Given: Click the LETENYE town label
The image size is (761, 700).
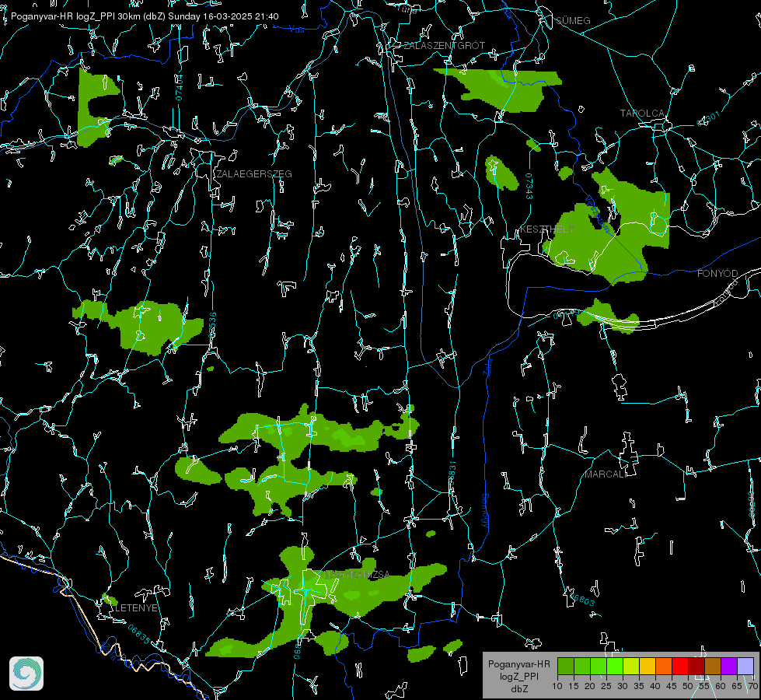Looking at the screenshot, I should coord(136,608).
